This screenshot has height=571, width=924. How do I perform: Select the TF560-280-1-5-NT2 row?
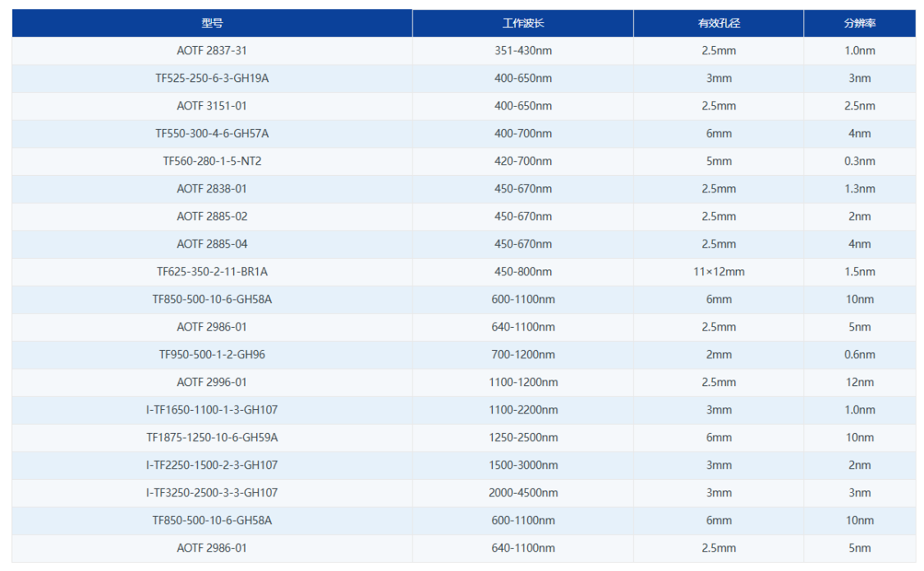pos(212,162)
